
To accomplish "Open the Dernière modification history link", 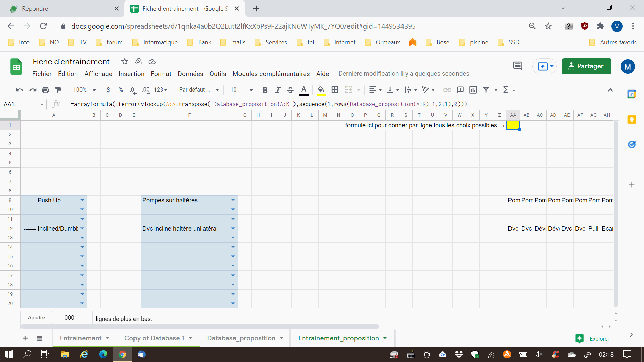I will click(404, 74).
